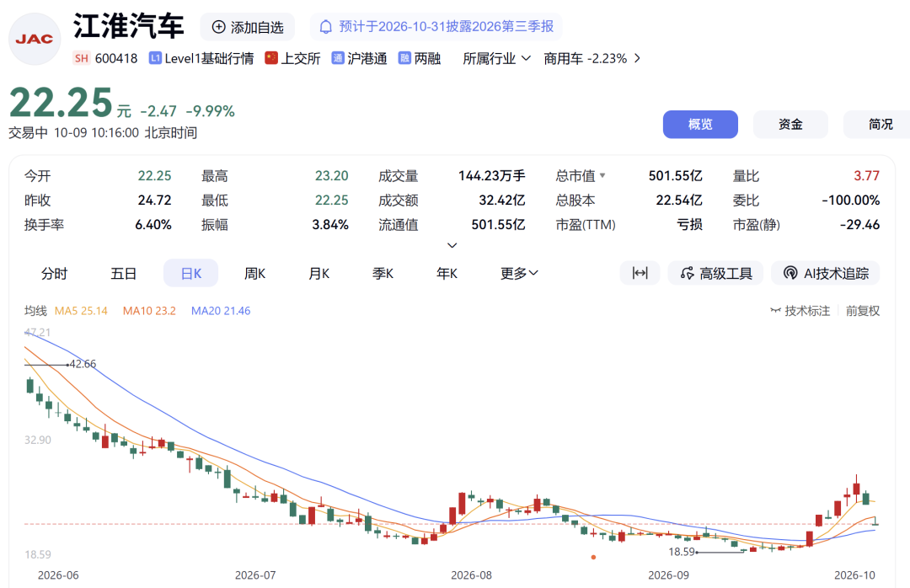The width and height of the screenshot is (910, 588).
Task: Click the chart width expand icon button
Action: click(640, 273)
